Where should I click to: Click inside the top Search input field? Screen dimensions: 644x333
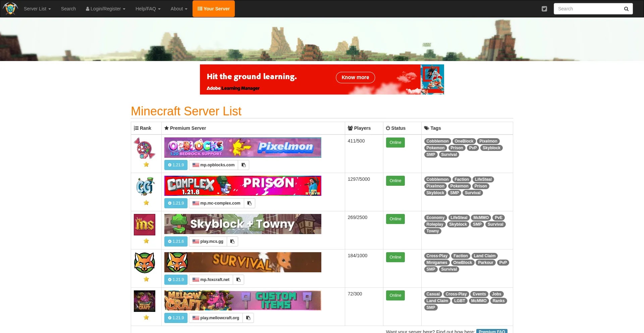click(x=587, y=9)
